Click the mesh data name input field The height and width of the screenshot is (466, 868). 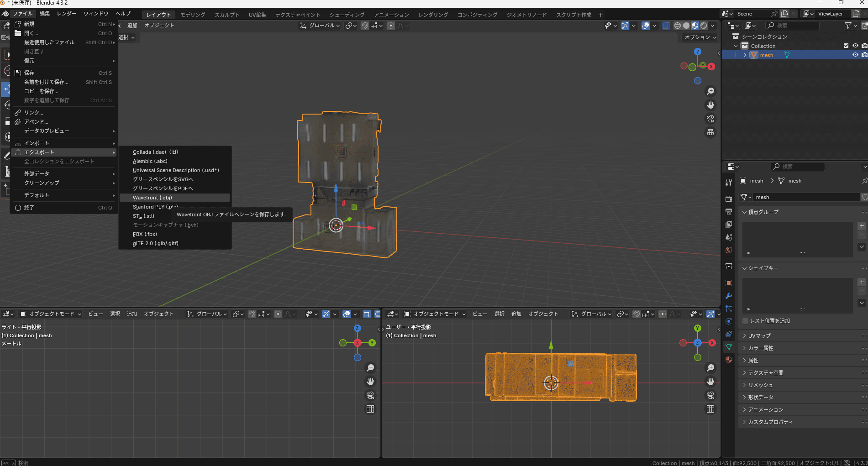pos(806,197)
